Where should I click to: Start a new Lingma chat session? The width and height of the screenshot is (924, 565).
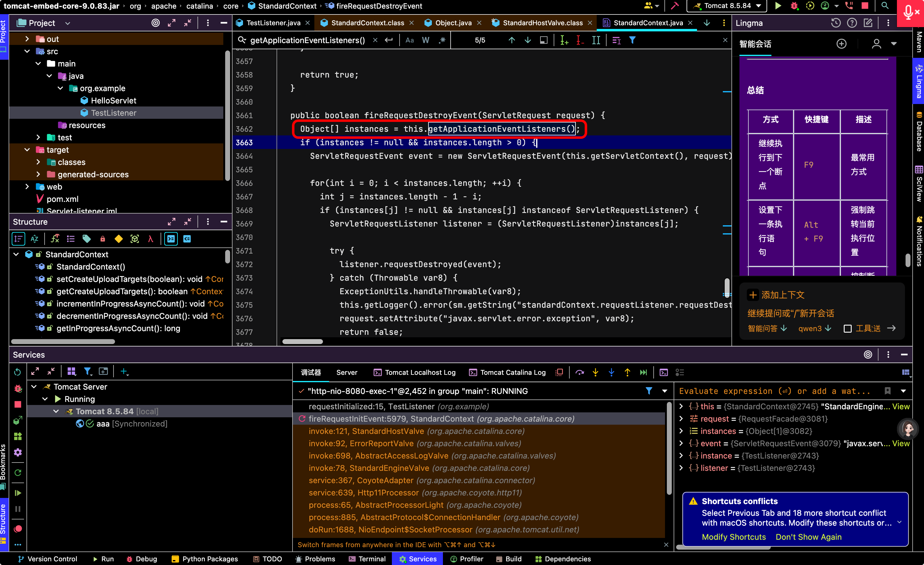[x=842, y=44]
